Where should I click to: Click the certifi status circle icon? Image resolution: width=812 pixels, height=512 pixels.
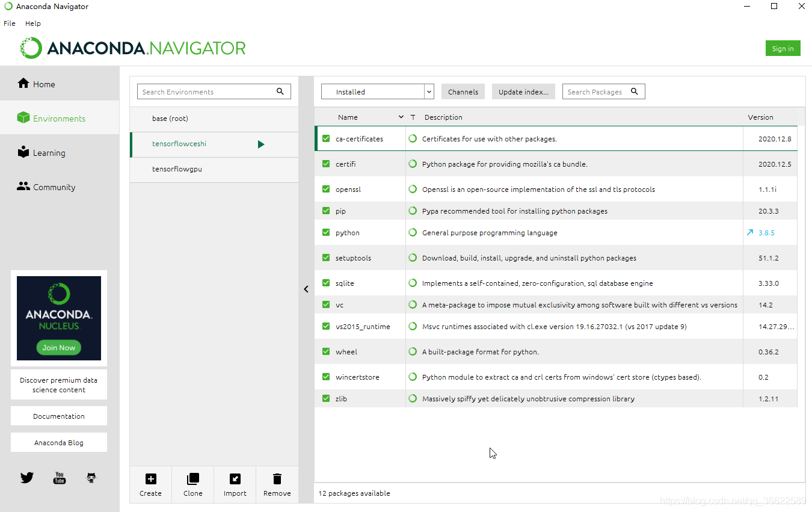(x=413, y=164)
